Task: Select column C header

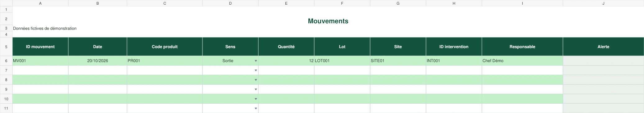Action: tap(165, 3)
